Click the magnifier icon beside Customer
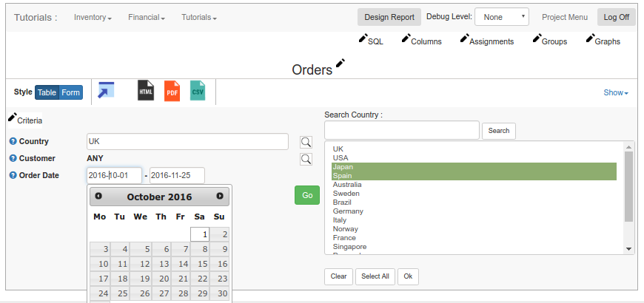This screenshot has height=303, width=644. (306, 159)
